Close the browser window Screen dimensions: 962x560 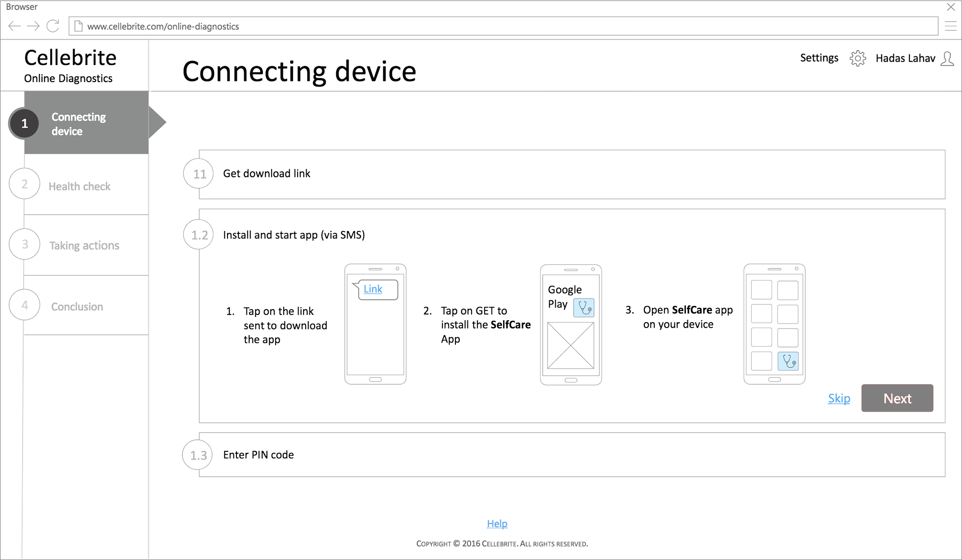click(950, 7)
